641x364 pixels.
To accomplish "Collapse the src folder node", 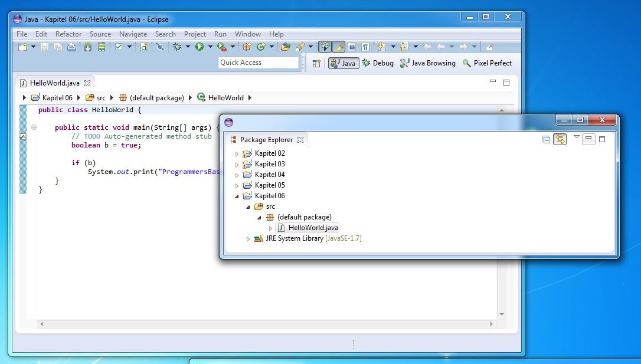I will pos(248,207).
